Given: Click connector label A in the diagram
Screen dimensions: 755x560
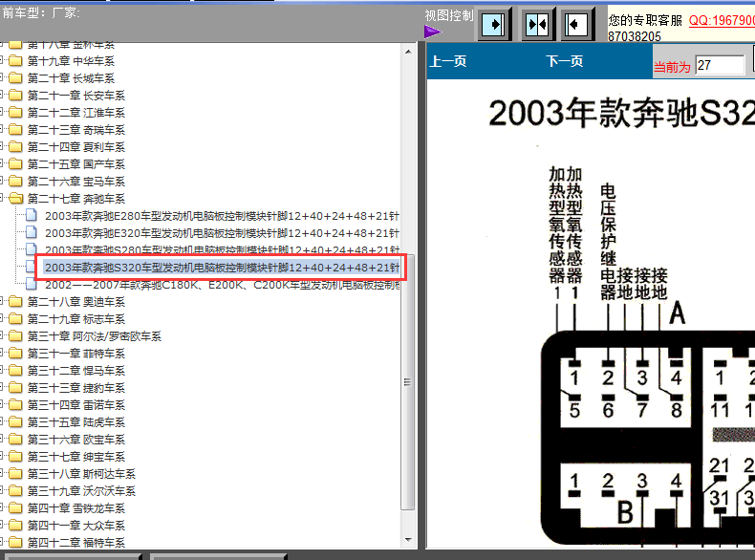Looking at the screenshot, I should [x=677, y=313].
